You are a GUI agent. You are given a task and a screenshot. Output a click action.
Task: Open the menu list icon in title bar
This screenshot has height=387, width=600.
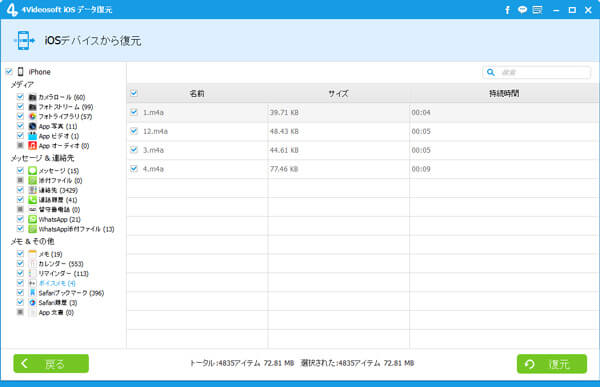538,10
